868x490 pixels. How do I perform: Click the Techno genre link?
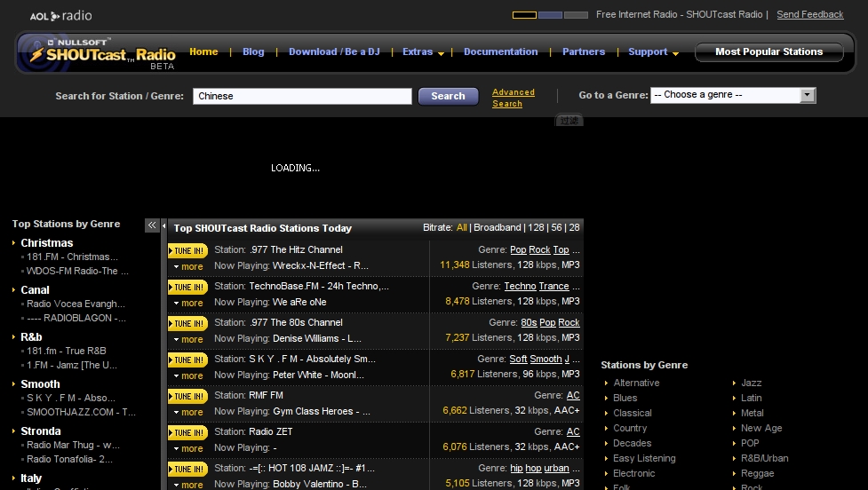[520, 287]
